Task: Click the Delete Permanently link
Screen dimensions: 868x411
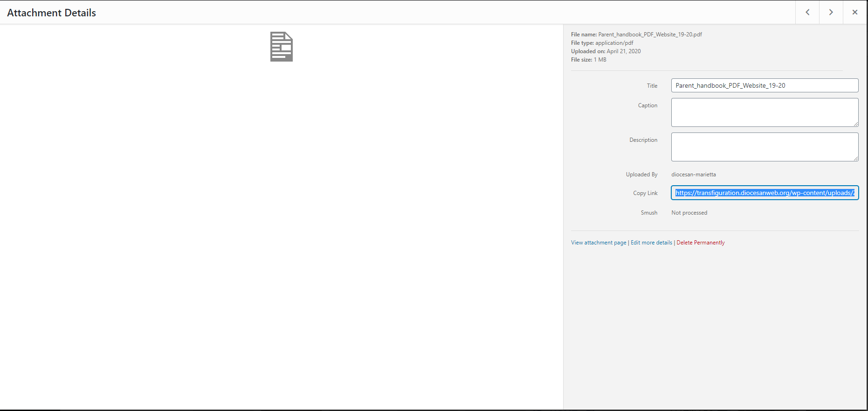Action: tap(700, 243)
